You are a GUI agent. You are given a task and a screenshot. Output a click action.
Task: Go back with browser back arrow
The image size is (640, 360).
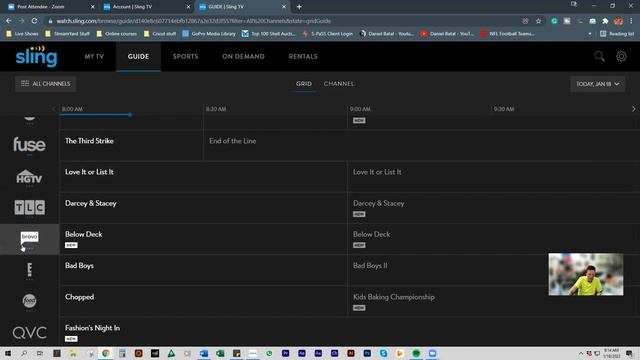[x=9, y=21]
